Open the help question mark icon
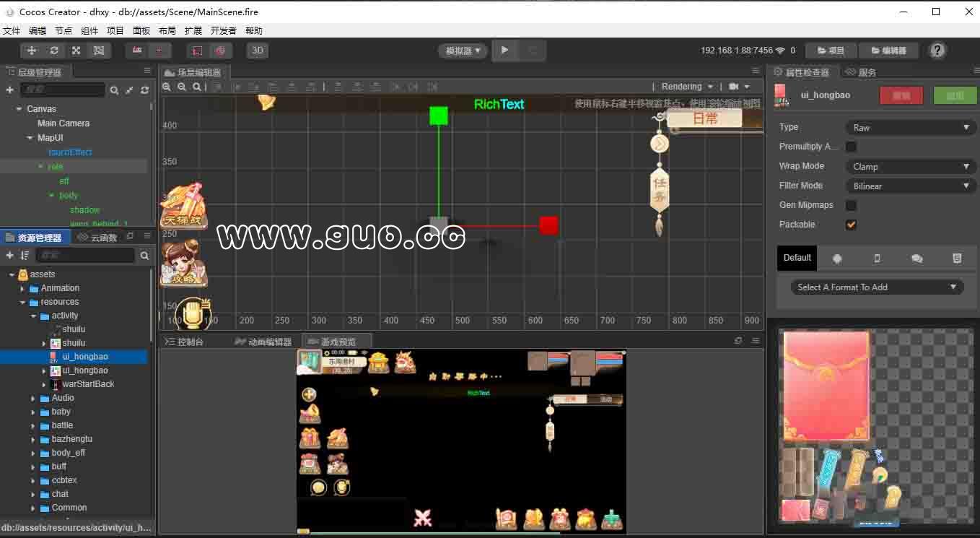Image resolution: width=980 pixels, height=538 pixels. click(x=937, y=51)
